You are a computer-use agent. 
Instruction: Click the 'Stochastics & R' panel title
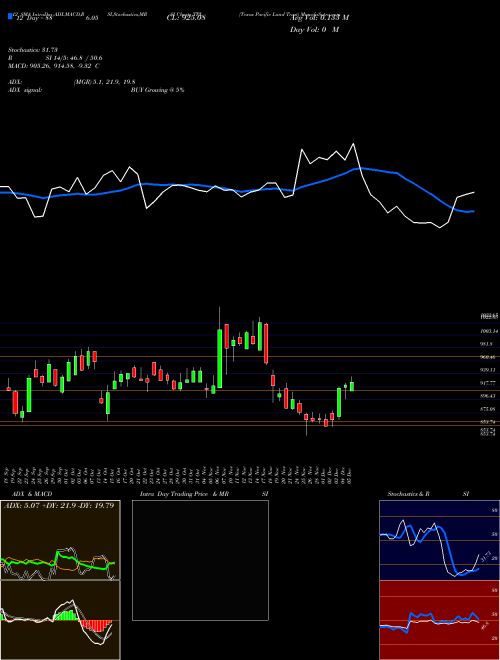coord(408,494)
